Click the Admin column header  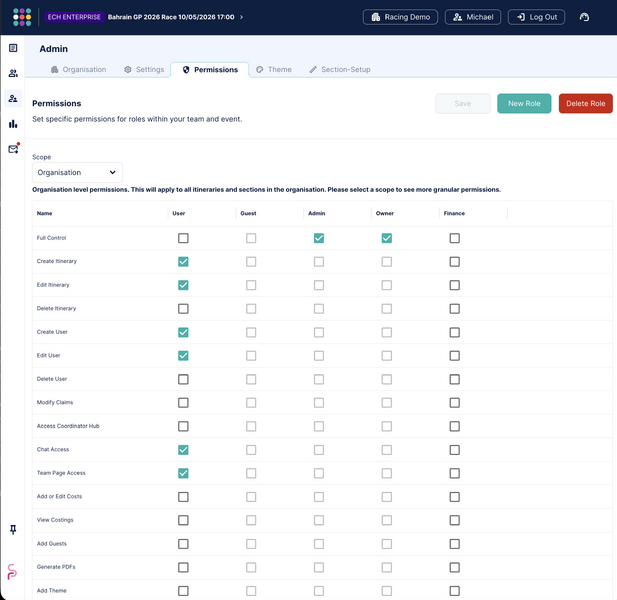click(317, 213)
